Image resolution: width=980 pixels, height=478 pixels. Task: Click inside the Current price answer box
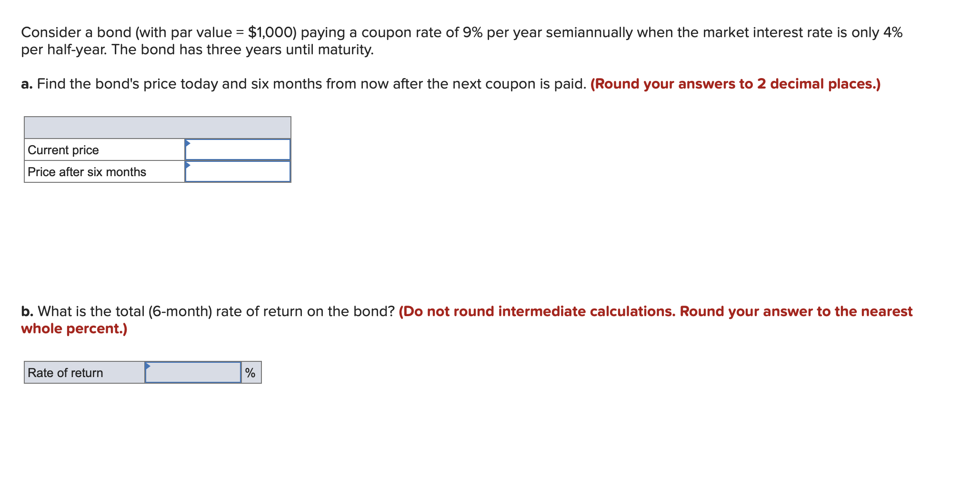point(238,149)
